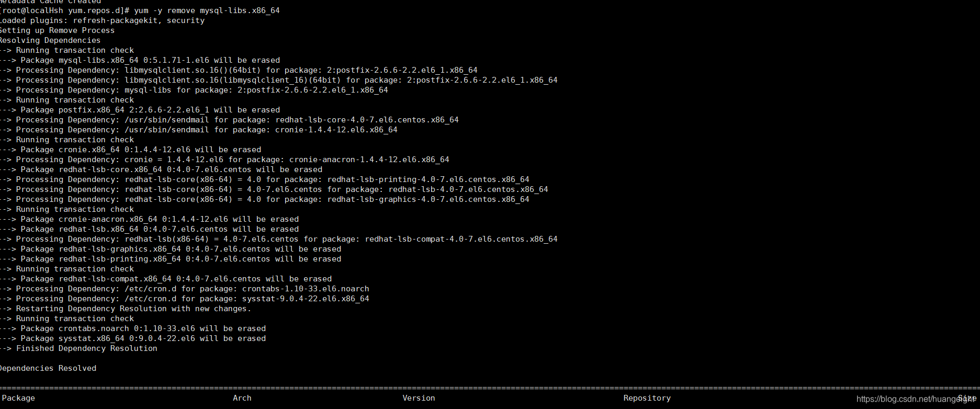Click '/etc/cron.d for package: crontabs' line

(185, 289)
